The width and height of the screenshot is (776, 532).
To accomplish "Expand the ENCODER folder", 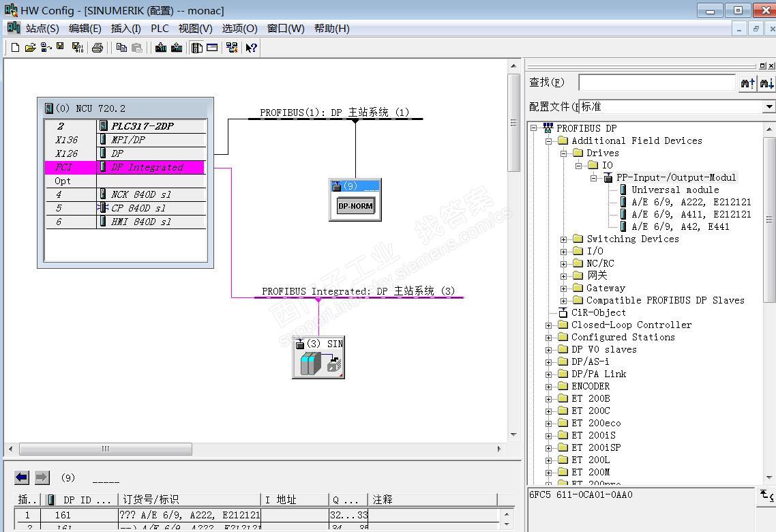I will [548, 387].
